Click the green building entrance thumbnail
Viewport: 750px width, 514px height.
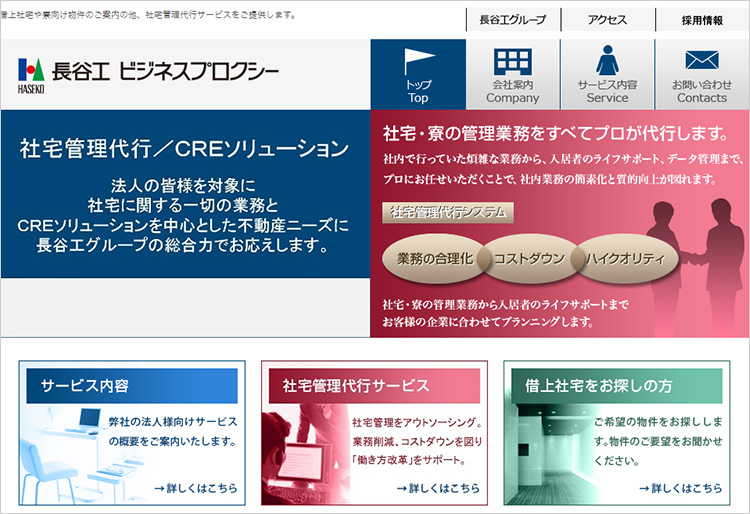pos(548,454)
